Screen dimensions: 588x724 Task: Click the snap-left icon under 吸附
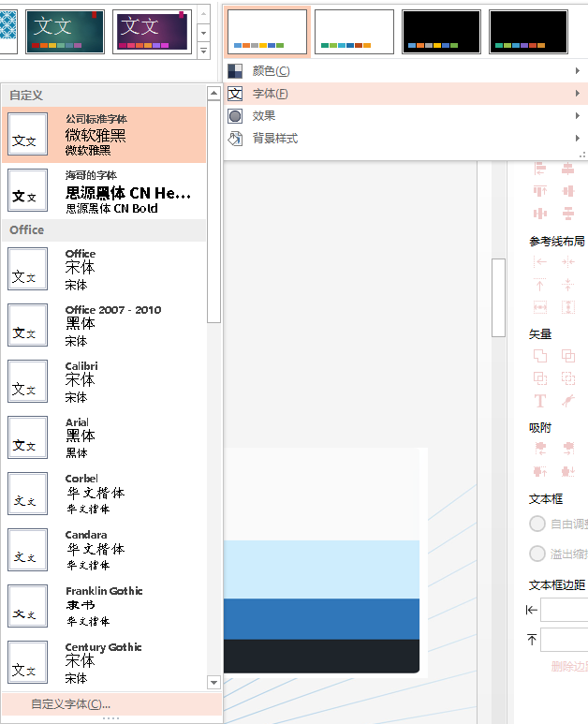pos(540,448)
